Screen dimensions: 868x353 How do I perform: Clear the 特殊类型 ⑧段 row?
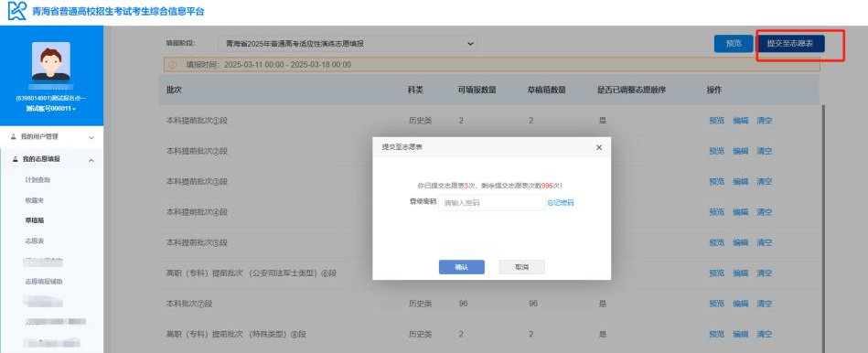coord(764,334)
